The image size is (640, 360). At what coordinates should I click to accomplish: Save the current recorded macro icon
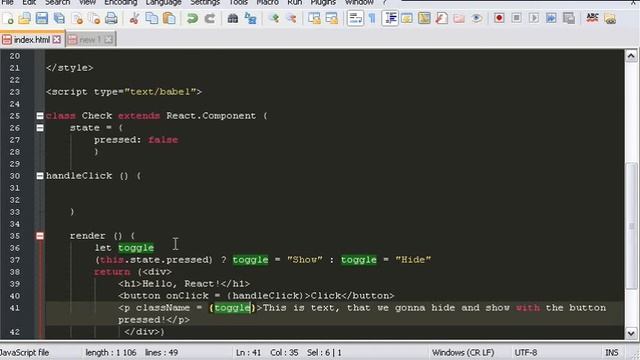pyautogui.click(x=569, y=18)
